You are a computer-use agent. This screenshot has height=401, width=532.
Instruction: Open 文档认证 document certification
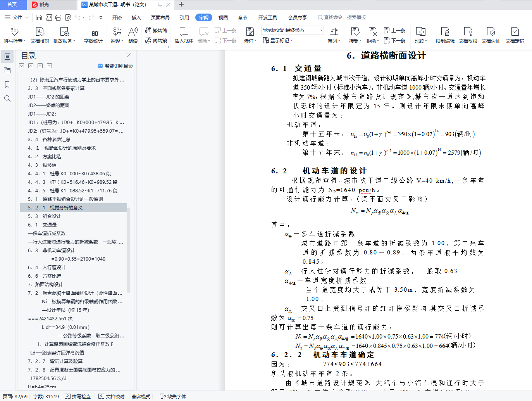pos(491,35)
